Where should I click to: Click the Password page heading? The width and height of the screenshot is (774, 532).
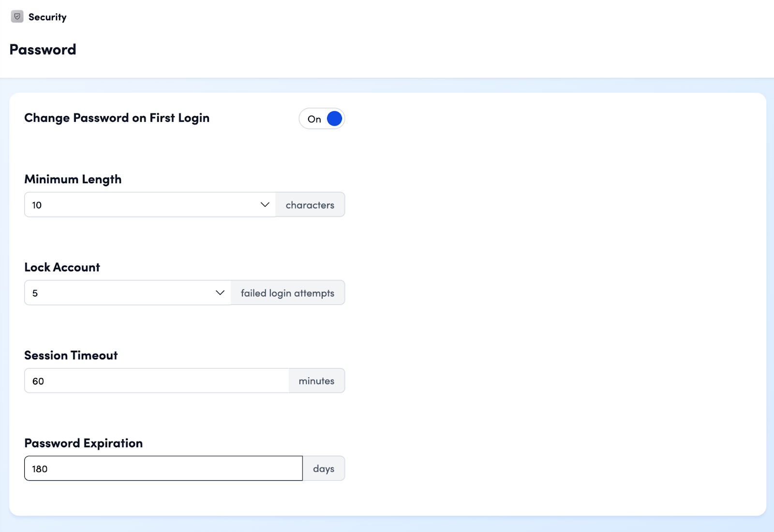43,49
